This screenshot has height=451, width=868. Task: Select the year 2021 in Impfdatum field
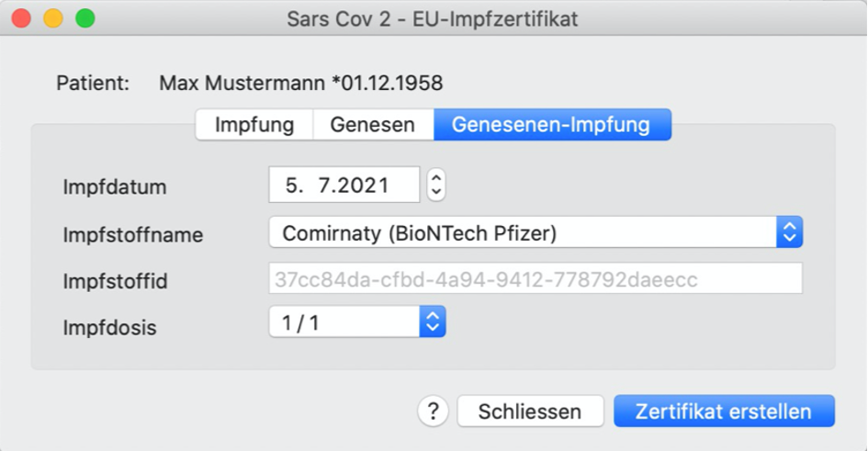(362, 186)
